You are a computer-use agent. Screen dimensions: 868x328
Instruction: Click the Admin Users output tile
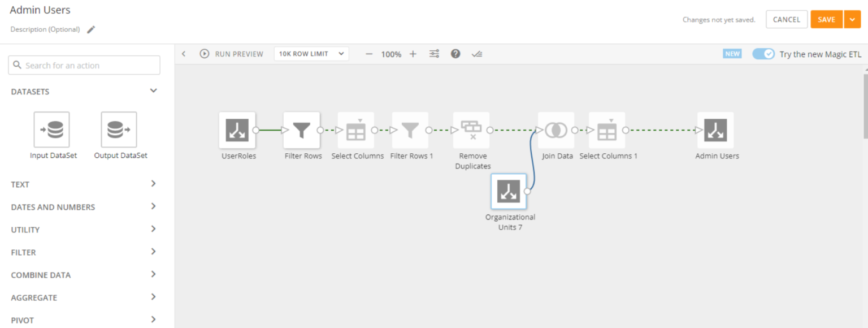(716, 130)
